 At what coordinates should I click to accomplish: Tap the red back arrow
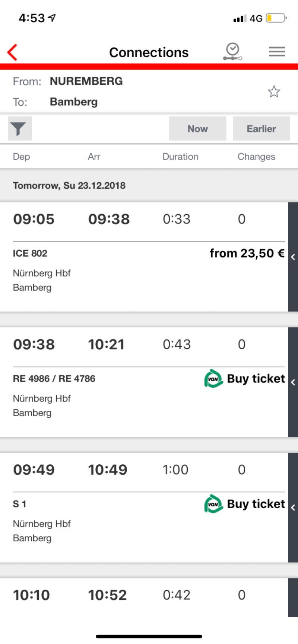(x=12, y=52)
